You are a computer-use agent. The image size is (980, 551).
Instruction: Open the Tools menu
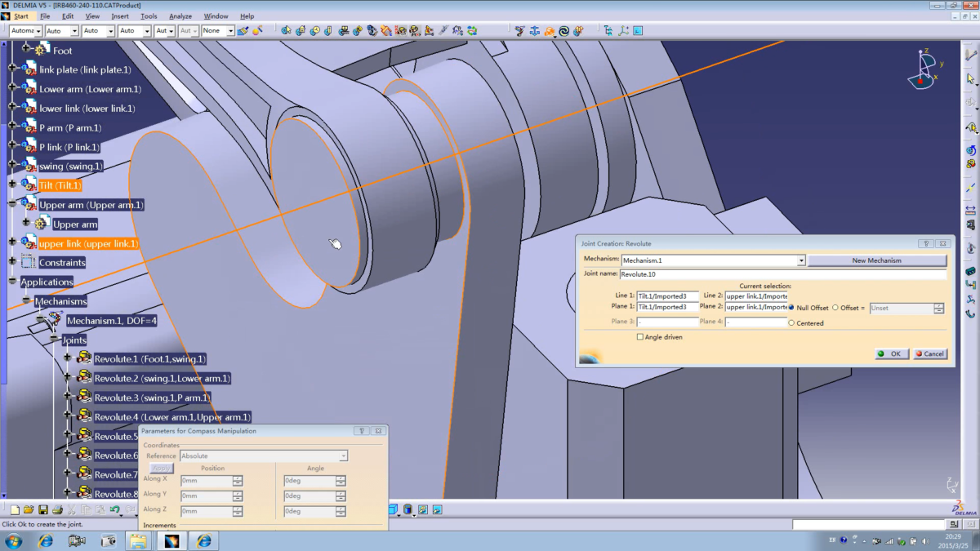pos(149,16)
